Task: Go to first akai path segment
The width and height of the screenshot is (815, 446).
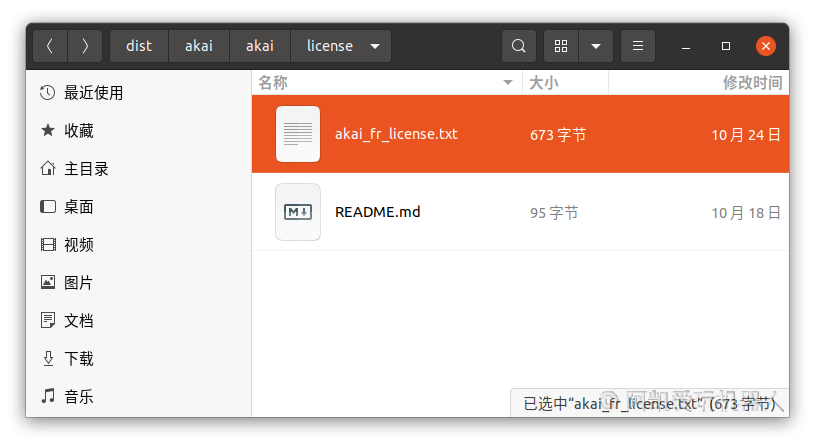Action: (x=199, y=46)
